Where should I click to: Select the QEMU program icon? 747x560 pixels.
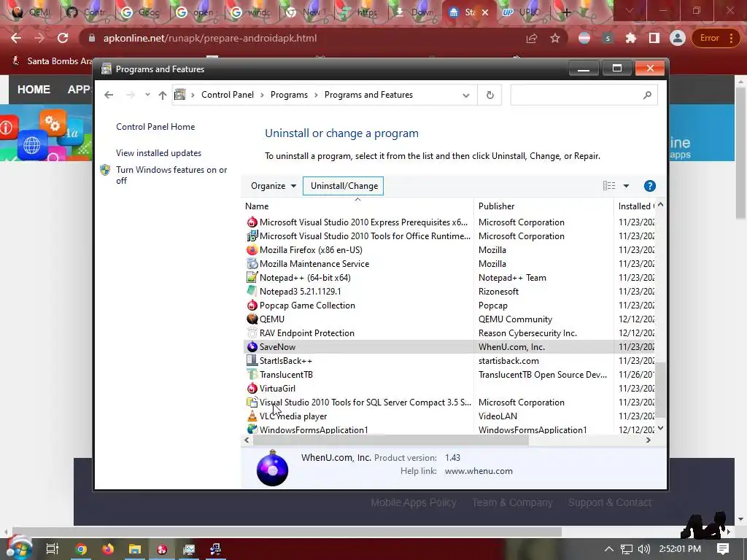point(252,319)
